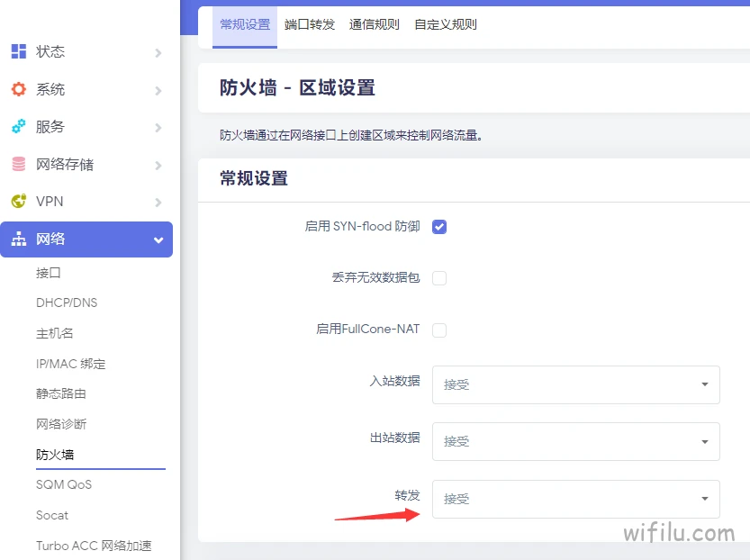Select the 常规设置 tab
The image size is (750, 560).
tap(245, 25)
